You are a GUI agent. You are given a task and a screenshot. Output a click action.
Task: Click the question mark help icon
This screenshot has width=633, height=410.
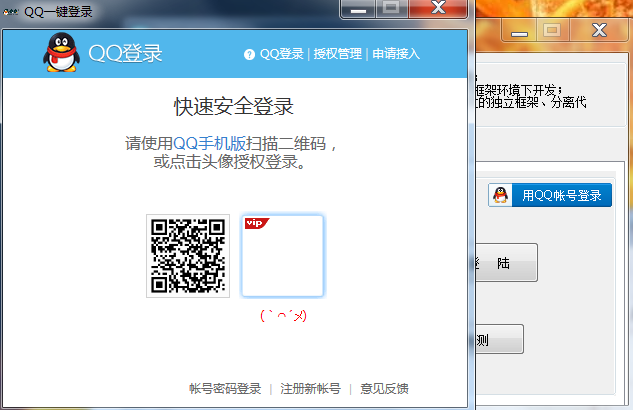point(249,54)
